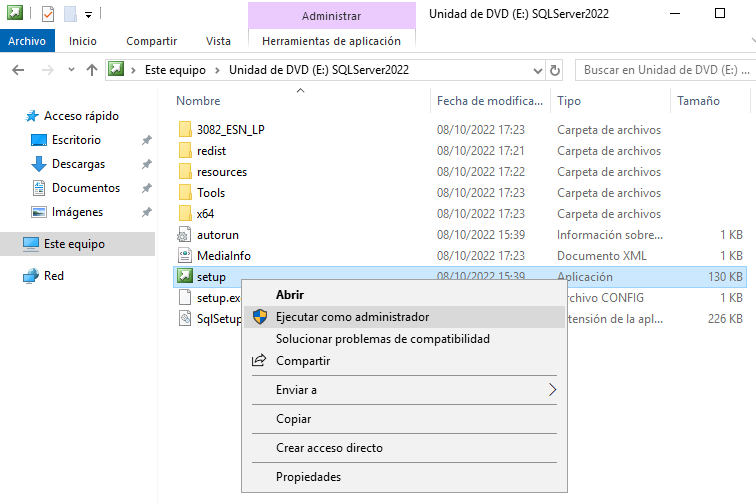Viewport: 756px width, 504px height.
Task: Sort by the Tamaño column header
Action: coord(698,101)
